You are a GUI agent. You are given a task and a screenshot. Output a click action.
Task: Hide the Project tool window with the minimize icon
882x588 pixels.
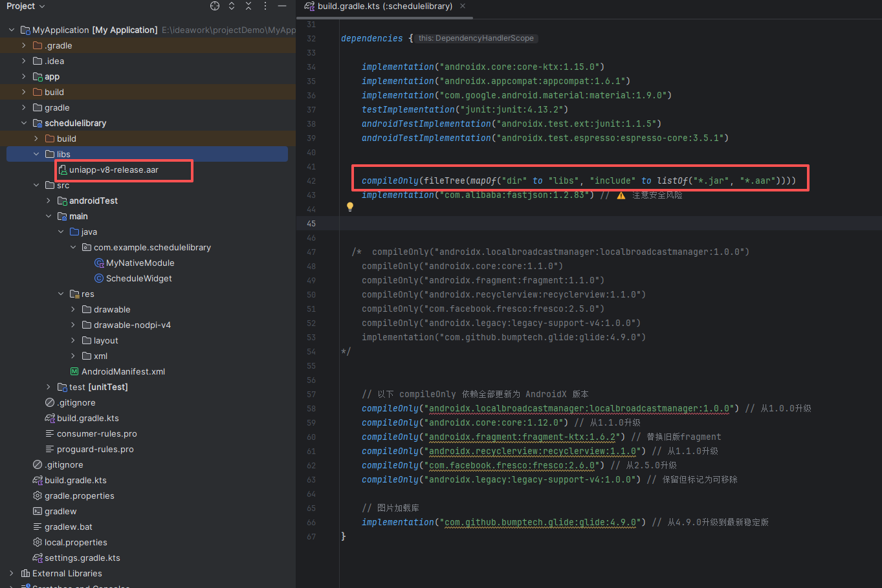tap(282, 6)
